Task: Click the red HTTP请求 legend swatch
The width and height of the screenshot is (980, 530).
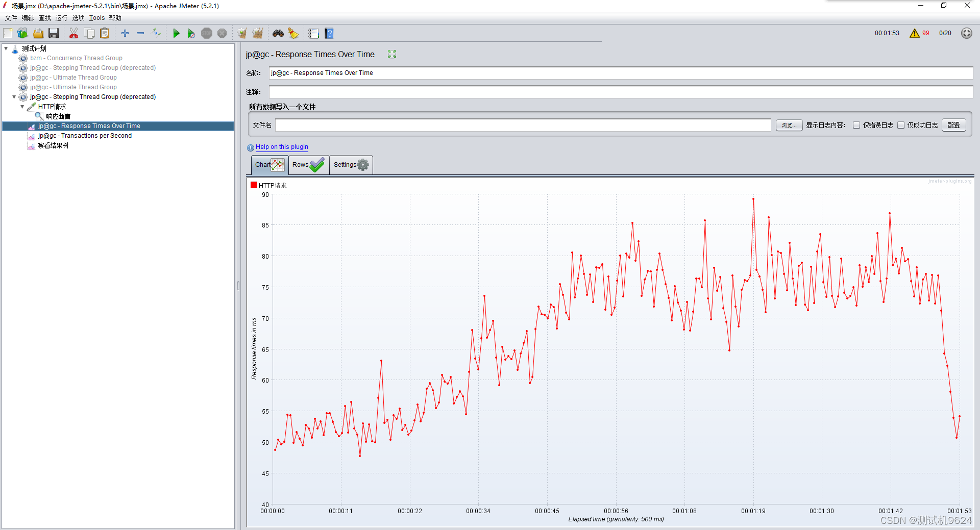Action: pyautogui.click(x=254, y=185)
